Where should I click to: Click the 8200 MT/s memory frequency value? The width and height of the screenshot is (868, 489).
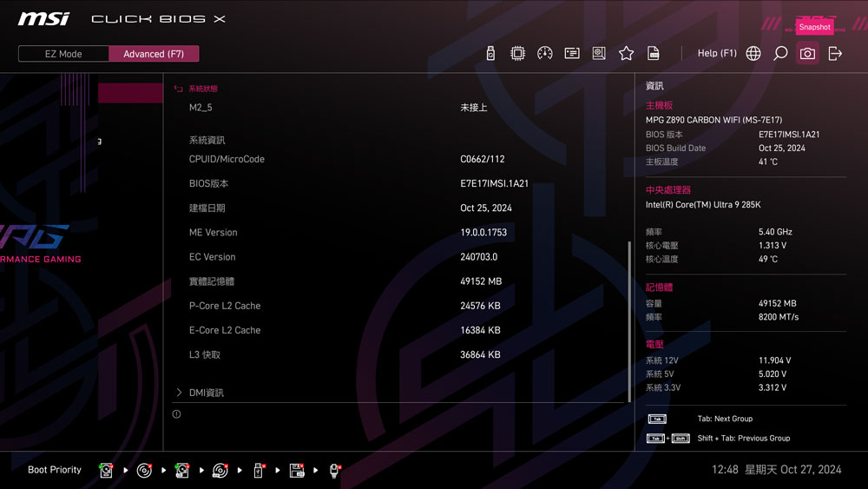(779, 317)
